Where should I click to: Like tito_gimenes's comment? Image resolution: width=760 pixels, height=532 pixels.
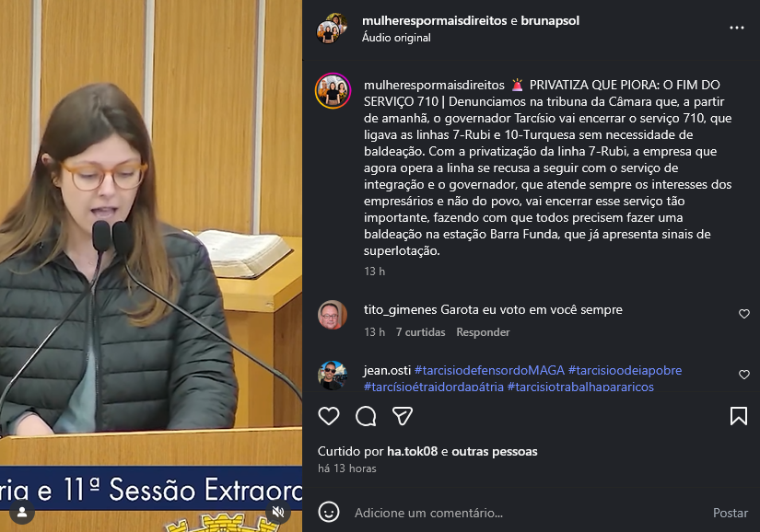pos(744,314)
